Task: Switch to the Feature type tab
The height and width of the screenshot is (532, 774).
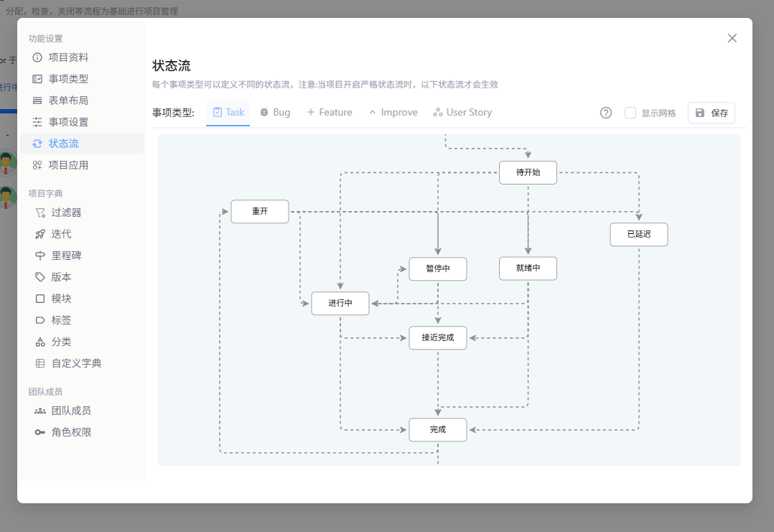Action: pyautogui.click(x=330, y=113)
